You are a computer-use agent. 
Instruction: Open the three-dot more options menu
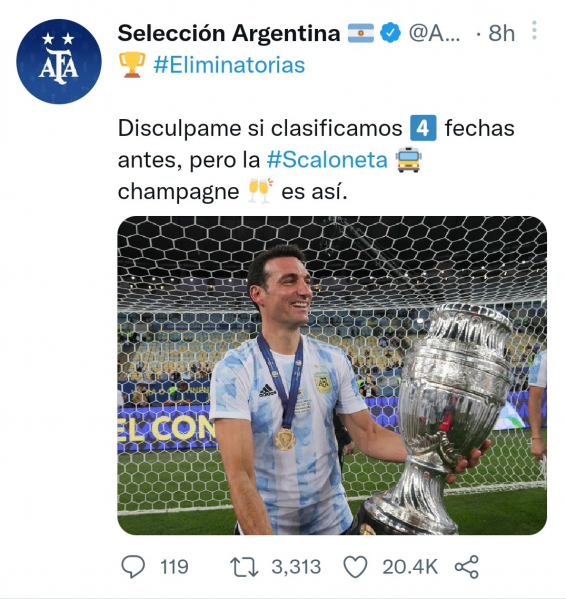[x=534, y=31]
